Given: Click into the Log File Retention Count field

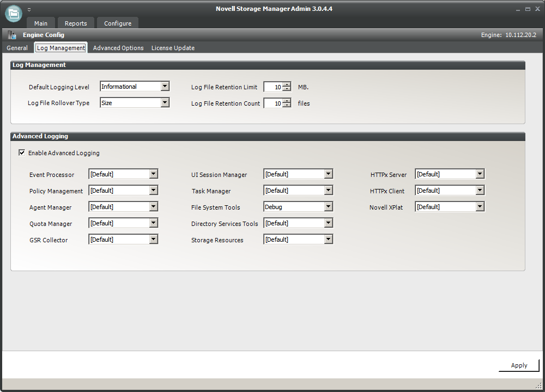Looking at the screenshot, I should click(273, 103).
